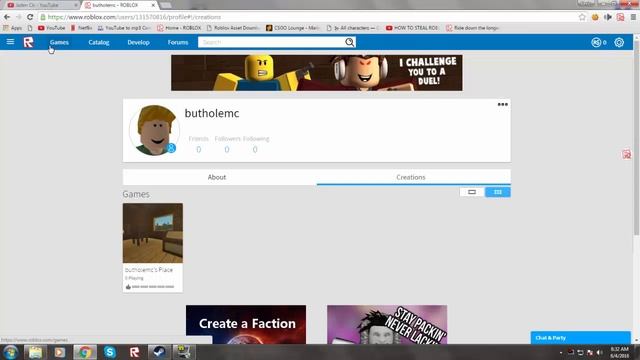Open the settings gear in navbar
Screen dimensions: 640x360
(x=619, y=42)
